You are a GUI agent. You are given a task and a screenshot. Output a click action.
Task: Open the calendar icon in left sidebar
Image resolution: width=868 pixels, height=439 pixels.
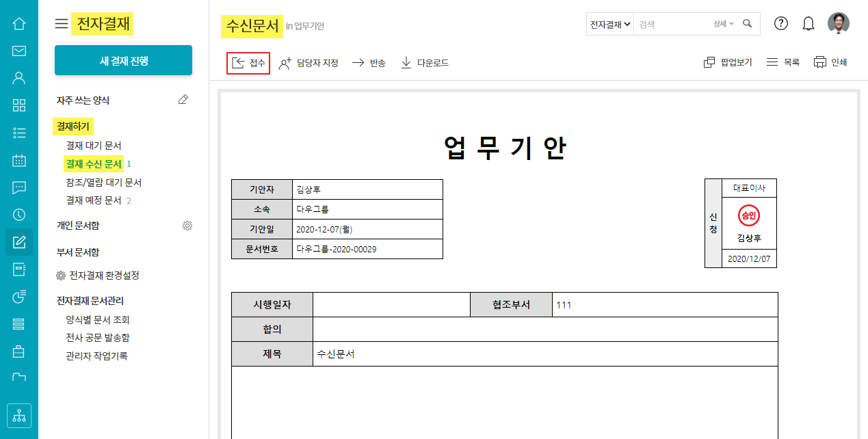pos(19,161)
